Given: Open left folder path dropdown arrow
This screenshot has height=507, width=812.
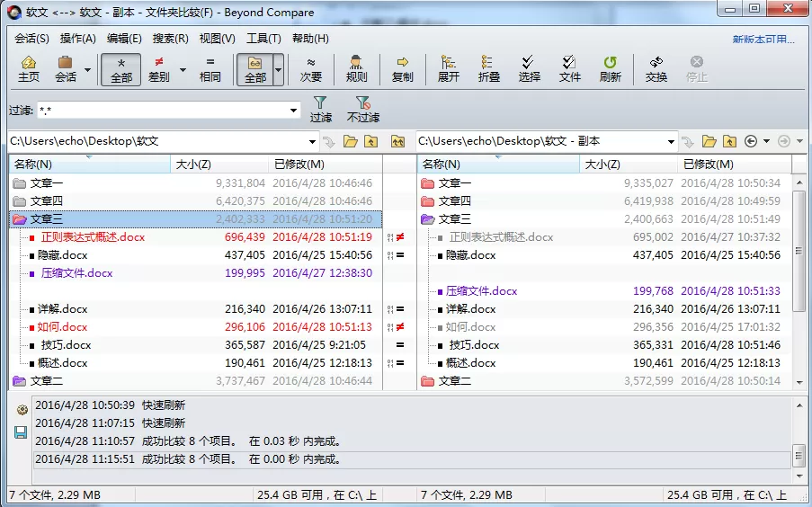Looking at the screenshot, I should click(312, 141).
